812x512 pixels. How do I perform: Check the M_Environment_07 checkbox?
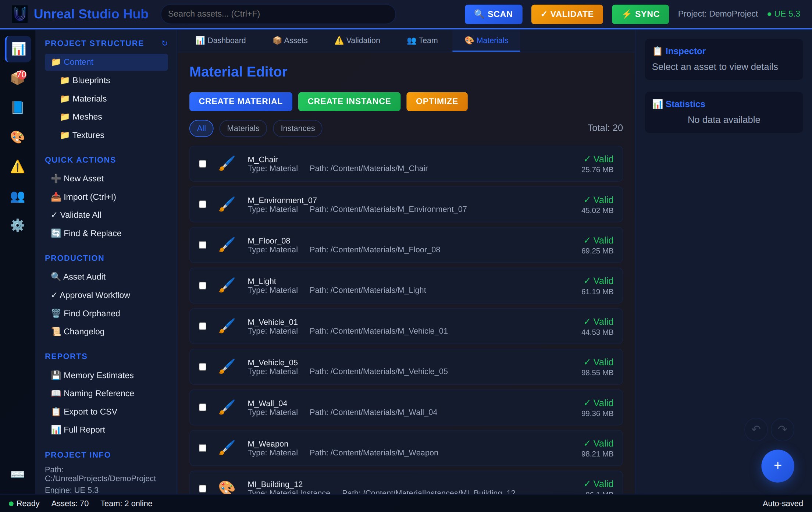click(203, 204)
